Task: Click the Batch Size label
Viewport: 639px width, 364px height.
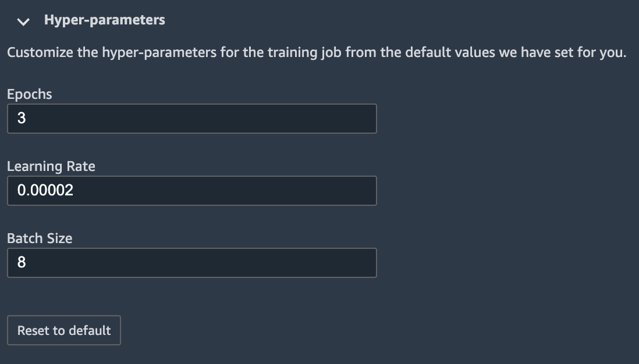Action: click(x=39, y=238)
